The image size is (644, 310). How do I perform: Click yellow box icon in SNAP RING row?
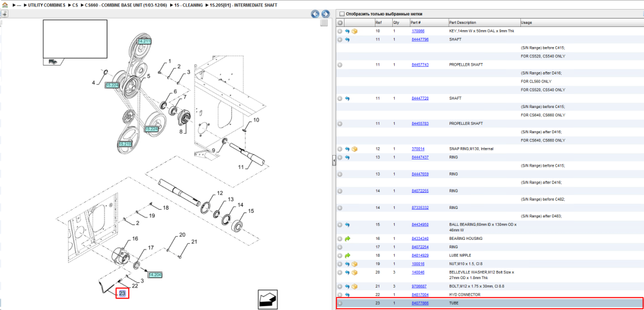[x=354, y=149]
